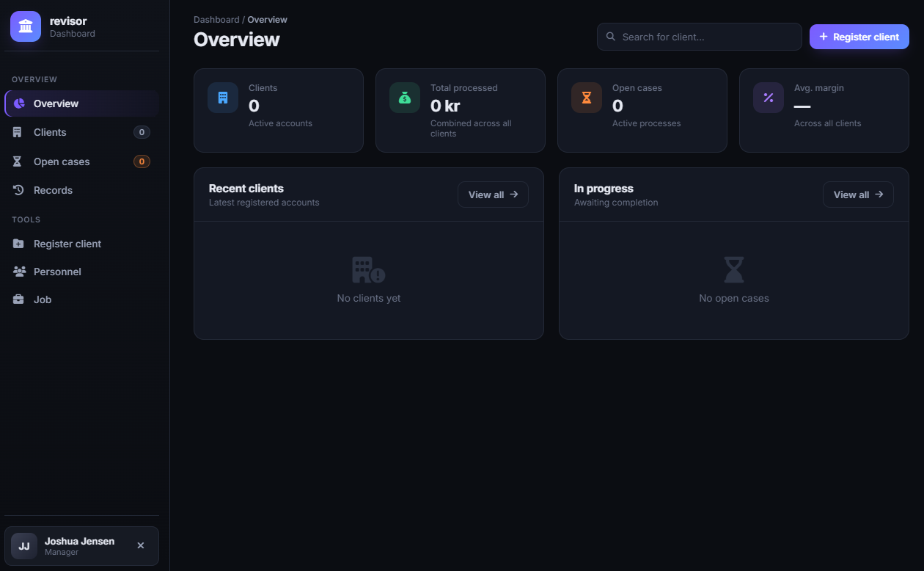The height and width of the screenshot is (571, 924).
Task: Click the revisor bank logo icon
Action: tap(26, 26)
